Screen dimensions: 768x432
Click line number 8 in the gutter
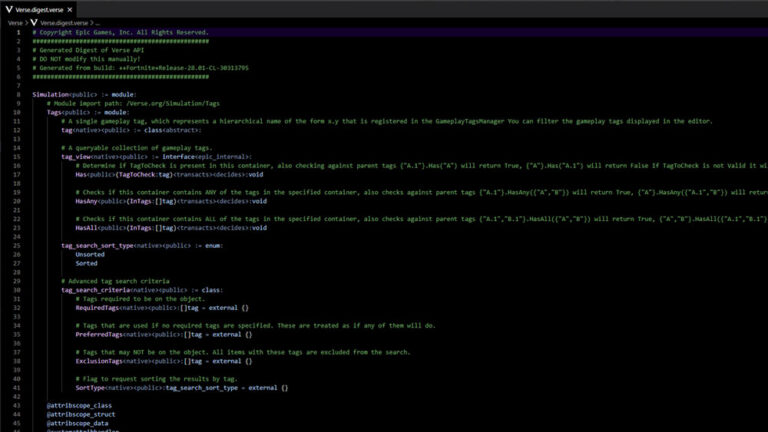pyautogui.click(x=17, y=93)
